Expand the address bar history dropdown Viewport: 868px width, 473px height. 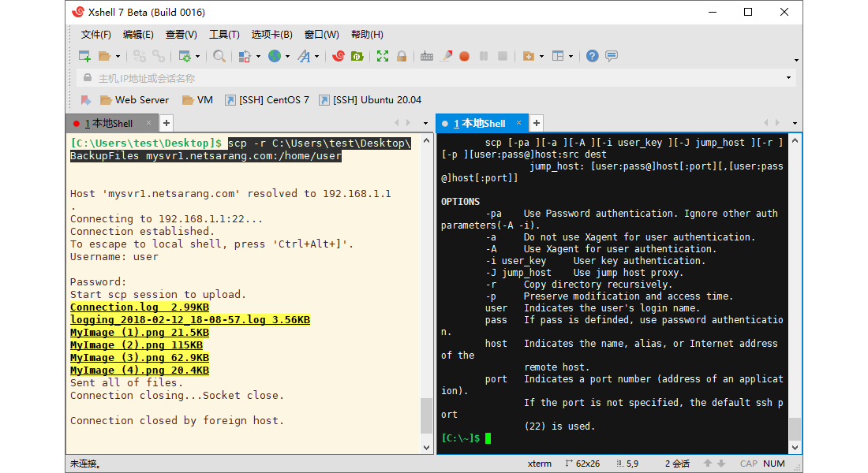coord(788,78)
